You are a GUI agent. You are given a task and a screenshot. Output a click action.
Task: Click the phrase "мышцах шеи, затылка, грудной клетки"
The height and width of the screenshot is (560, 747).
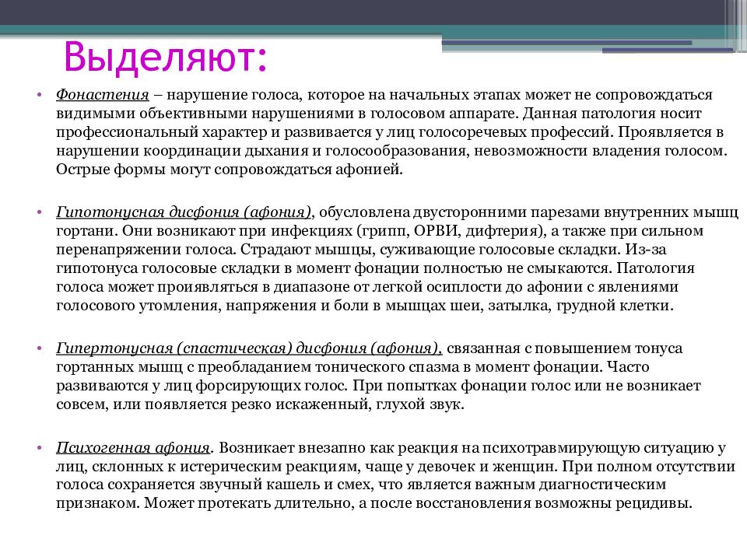pos(527,306)
